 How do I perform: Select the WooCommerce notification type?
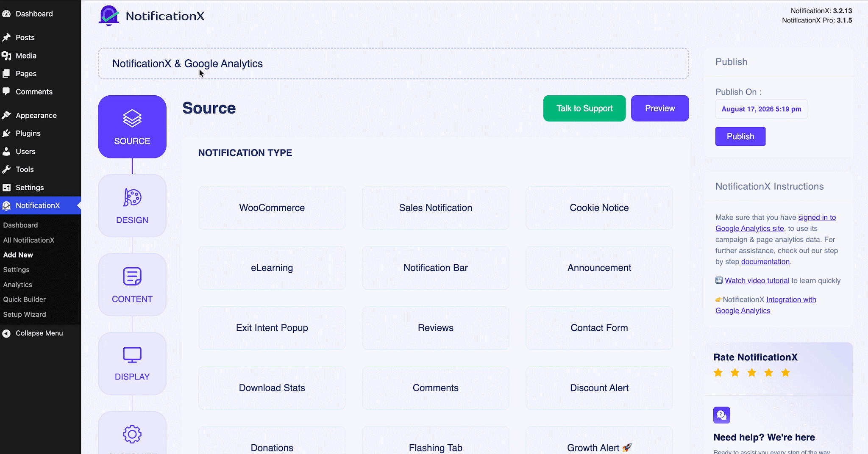tap(272, 208)
